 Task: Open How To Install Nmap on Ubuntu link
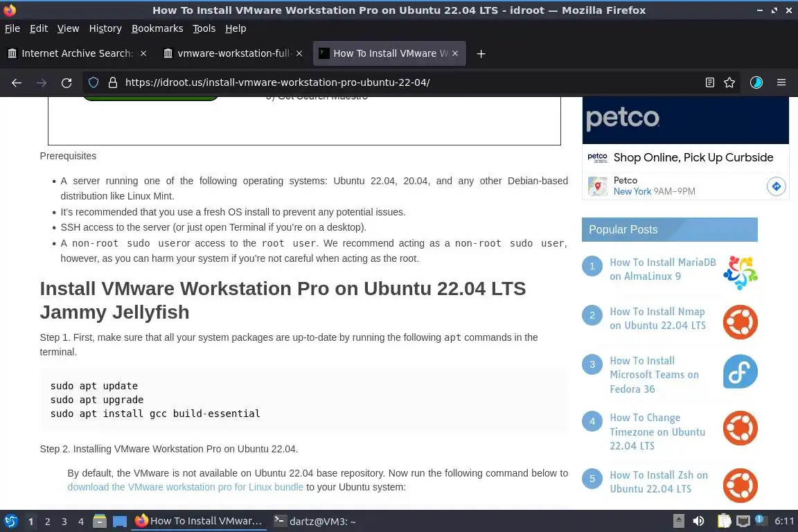point(657,319)
